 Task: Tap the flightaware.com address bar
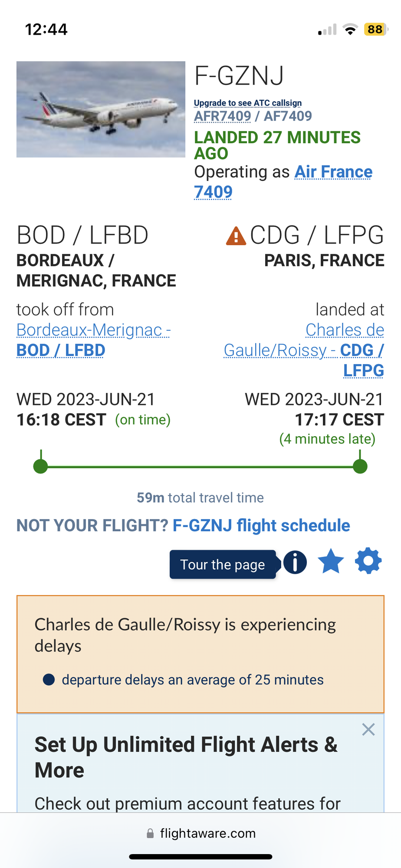(x=200, y=833)
